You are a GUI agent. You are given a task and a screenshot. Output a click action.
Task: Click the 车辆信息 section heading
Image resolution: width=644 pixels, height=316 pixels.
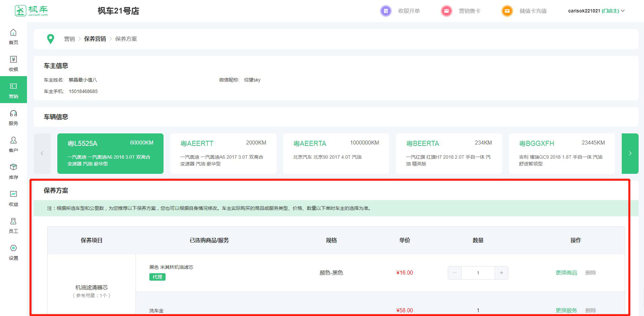(x=56, y=117)
